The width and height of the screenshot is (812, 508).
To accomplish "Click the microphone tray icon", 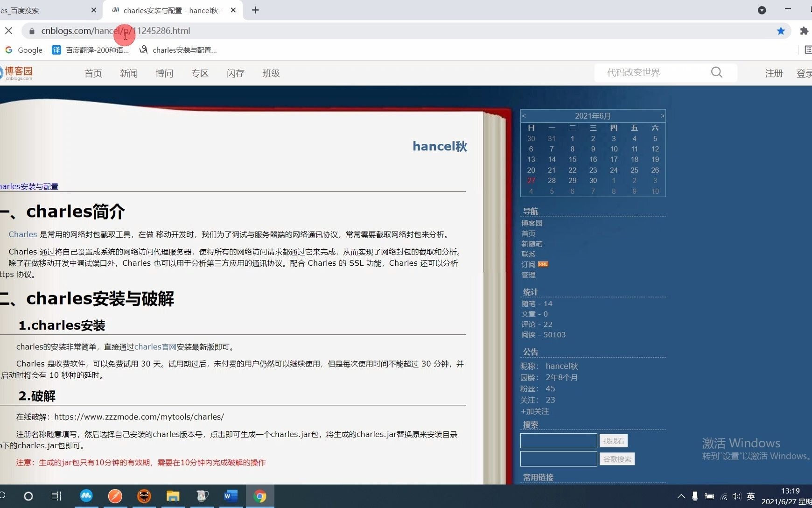I will (x=695, y=496).
